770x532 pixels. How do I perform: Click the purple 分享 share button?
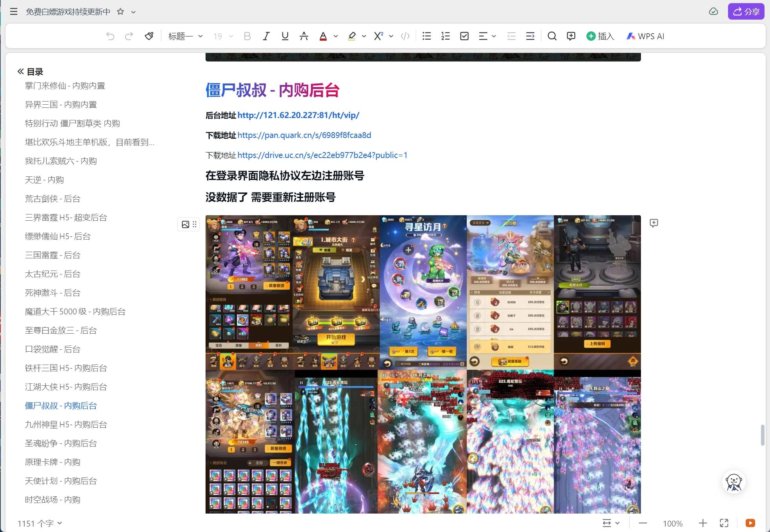746,11
